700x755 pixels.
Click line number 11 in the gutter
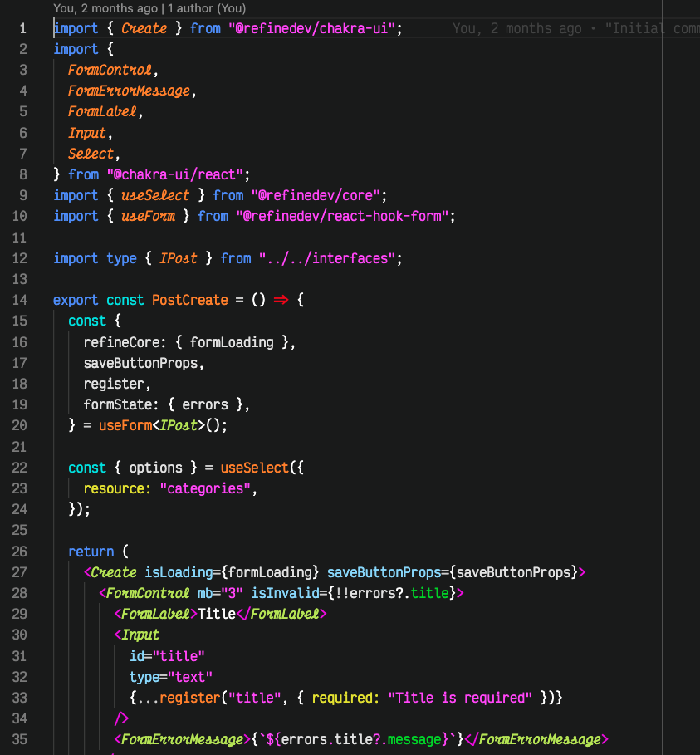click(19, 238)
